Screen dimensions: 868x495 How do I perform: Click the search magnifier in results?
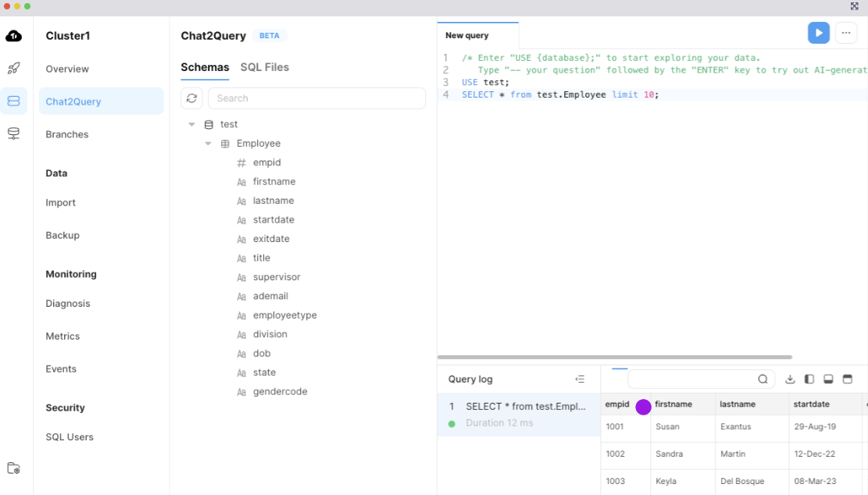pos(763,379)
